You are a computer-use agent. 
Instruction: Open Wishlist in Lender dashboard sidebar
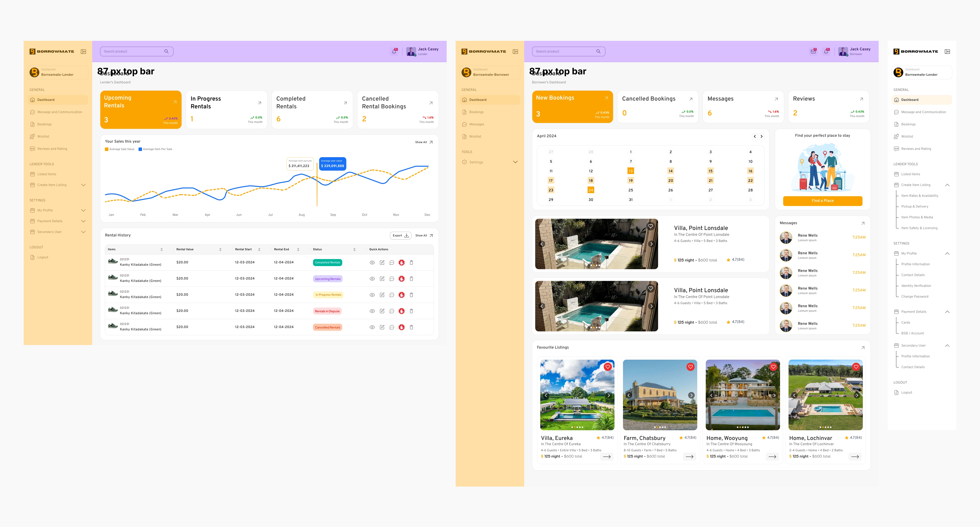point(43,137)
